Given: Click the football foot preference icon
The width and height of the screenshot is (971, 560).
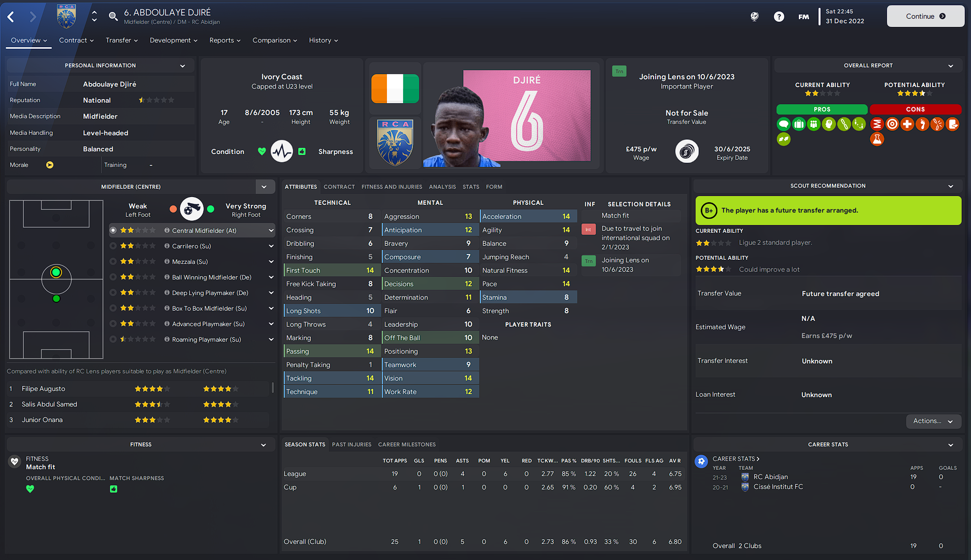Looking at the screenshot, I should [191, 209].
